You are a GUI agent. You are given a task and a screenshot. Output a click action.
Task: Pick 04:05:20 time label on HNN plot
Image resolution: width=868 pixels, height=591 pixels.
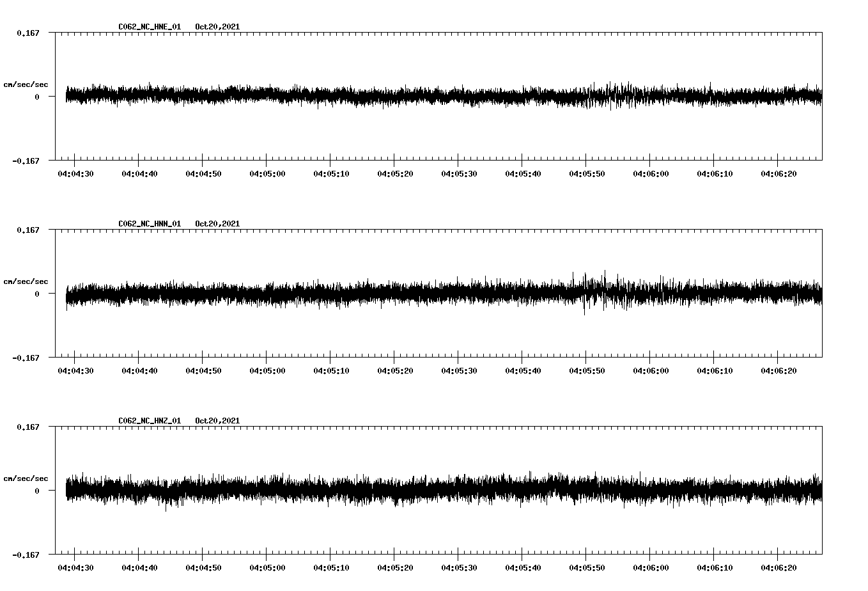(395, 370)
